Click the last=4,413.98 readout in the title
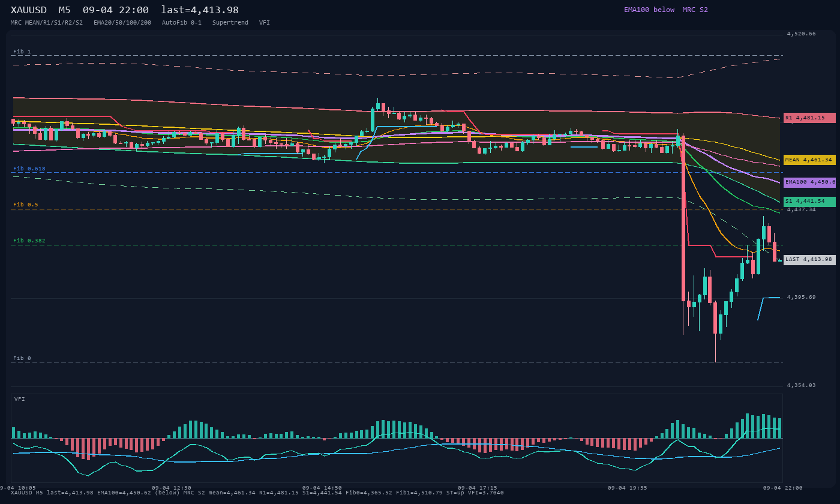 [x=200, y=10]
